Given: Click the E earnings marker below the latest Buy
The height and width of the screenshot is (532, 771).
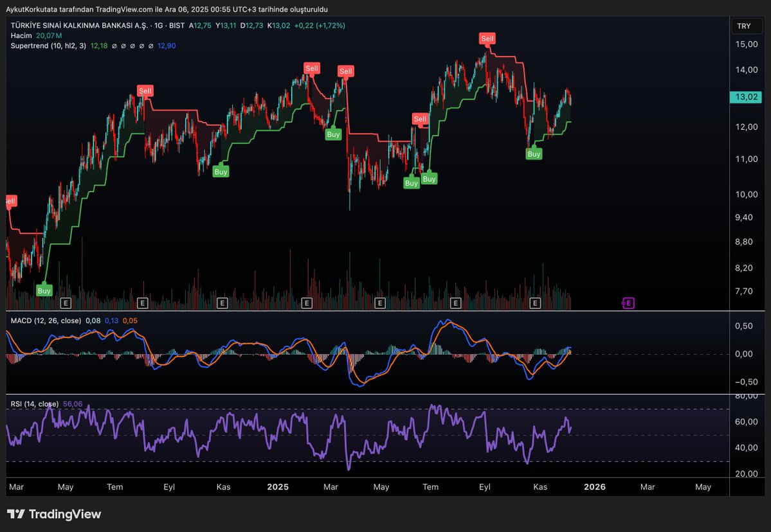Looking at the screenshot, I should [535, 303].
